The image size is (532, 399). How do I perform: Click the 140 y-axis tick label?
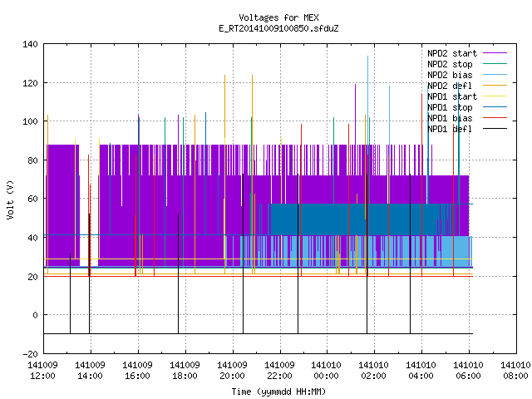[30, 44]
